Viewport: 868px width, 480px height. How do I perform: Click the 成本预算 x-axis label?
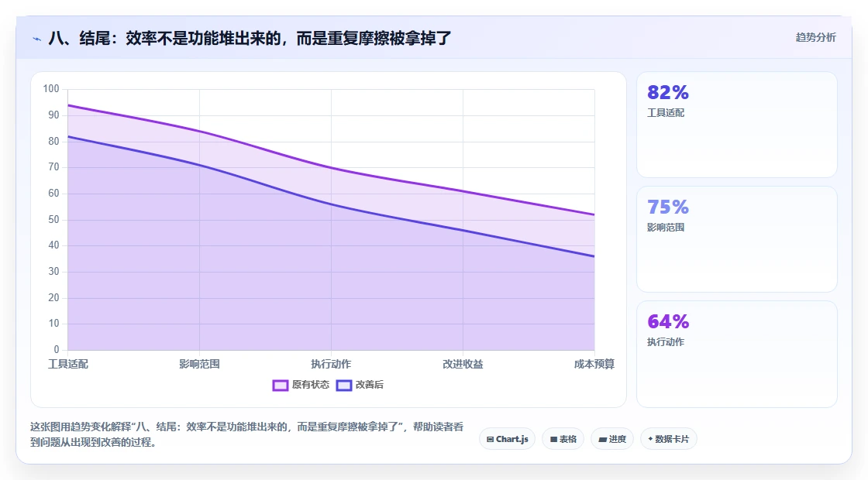[594, 364]
